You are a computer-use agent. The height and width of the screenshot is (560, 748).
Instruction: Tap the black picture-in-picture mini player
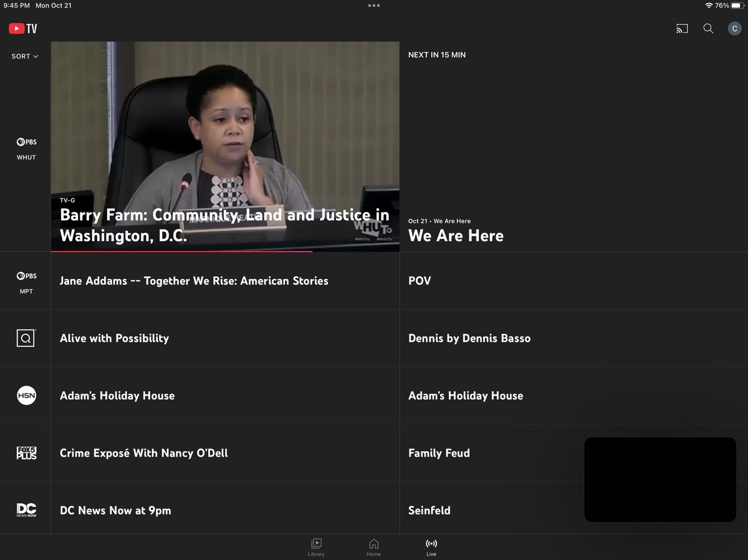click(x=660, y=480)
